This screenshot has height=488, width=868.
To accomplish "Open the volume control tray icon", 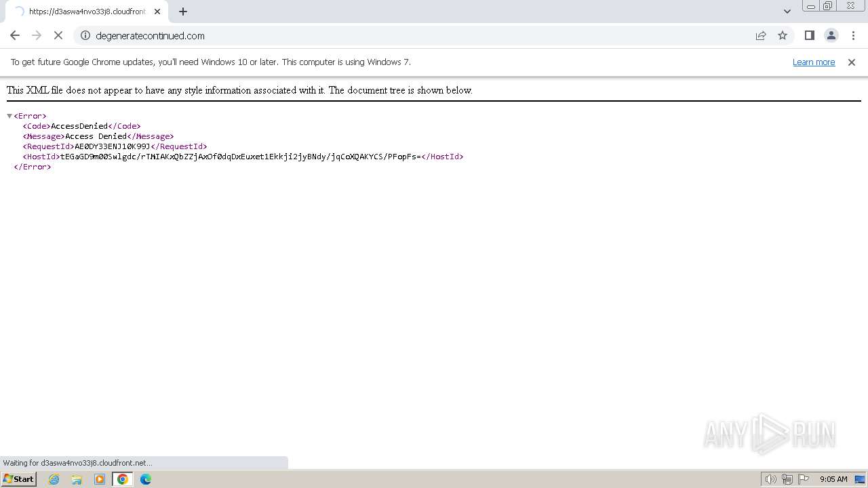I will [770, 479].
